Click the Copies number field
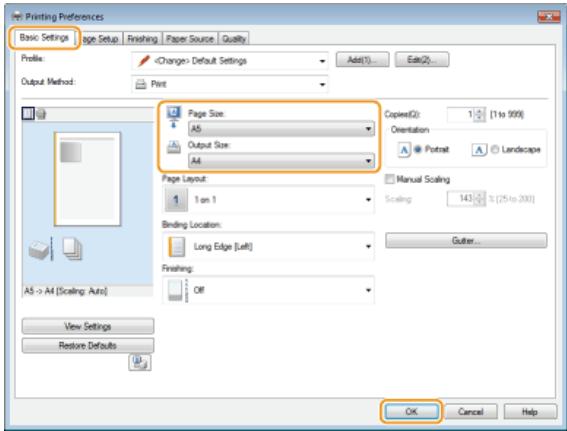 (460, 115)
